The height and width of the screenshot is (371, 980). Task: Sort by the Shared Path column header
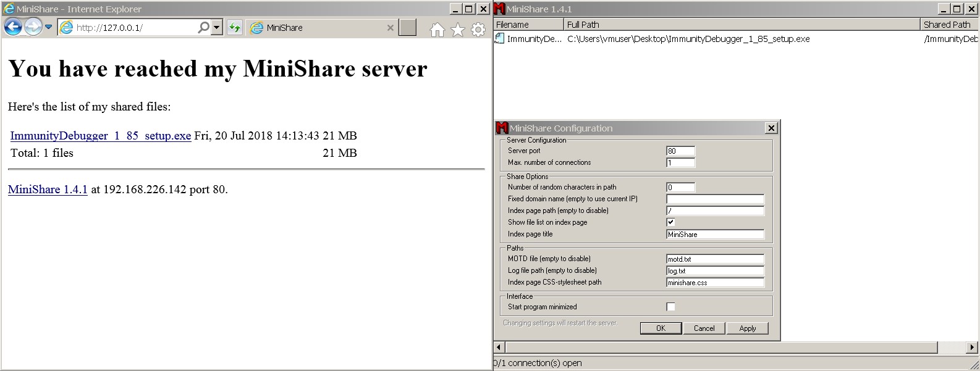point(950,25)
